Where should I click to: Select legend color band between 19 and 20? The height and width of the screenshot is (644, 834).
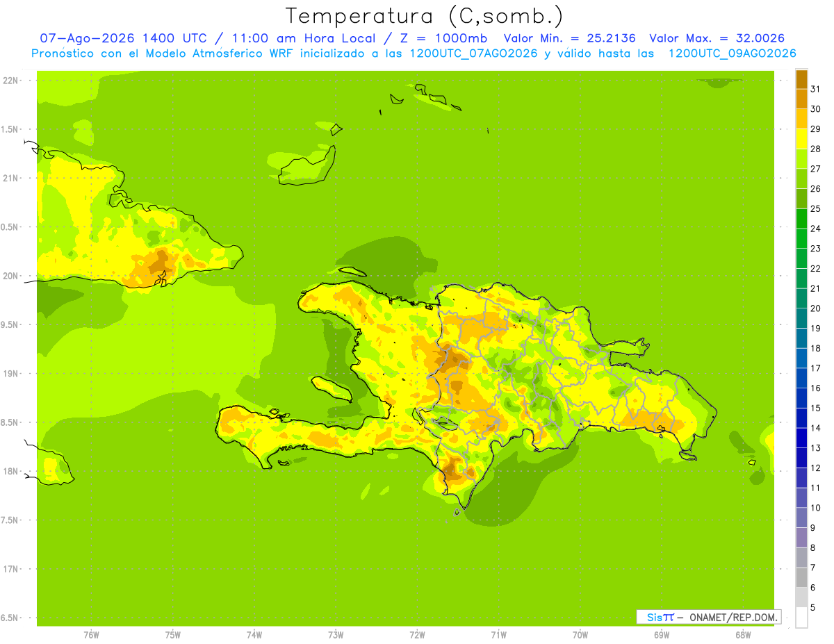click(x=801, y=318)
